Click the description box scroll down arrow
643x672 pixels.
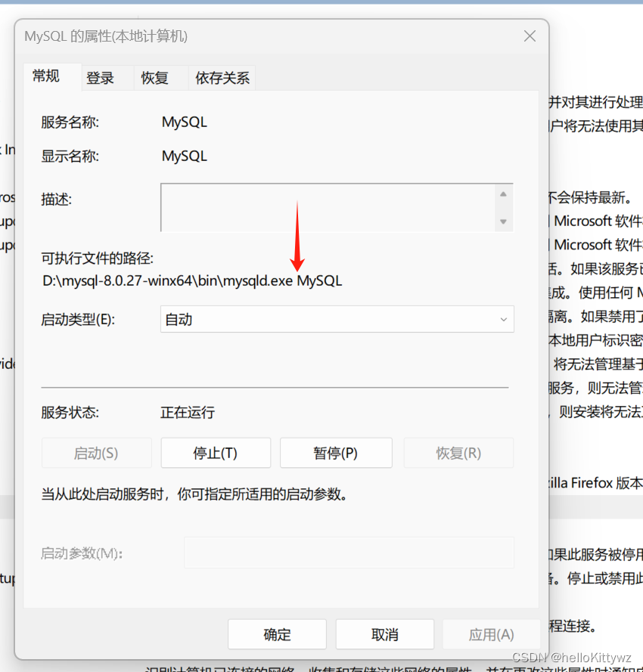tap(504, 221)
